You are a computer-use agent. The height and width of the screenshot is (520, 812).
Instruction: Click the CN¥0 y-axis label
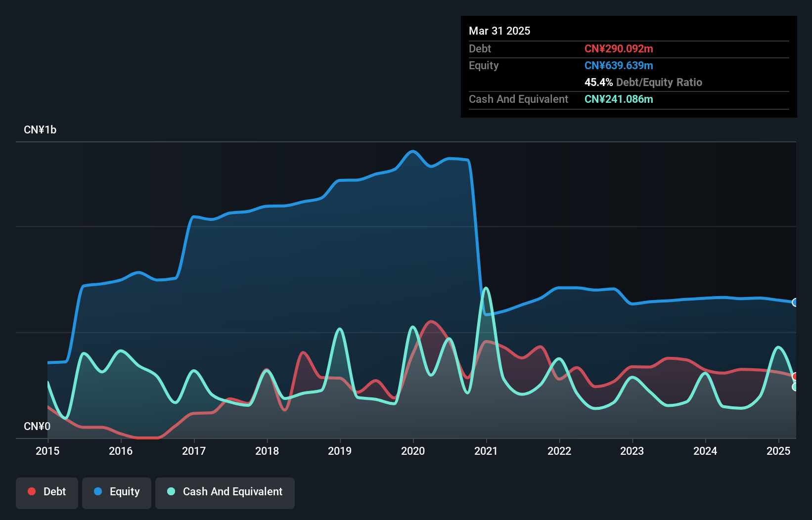coord(37,427)
